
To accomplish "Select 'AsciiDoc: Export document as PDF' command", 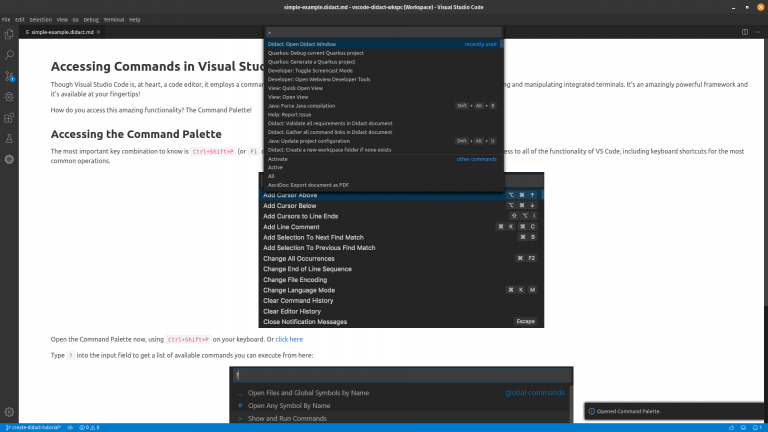I will [x=312, y=185].
